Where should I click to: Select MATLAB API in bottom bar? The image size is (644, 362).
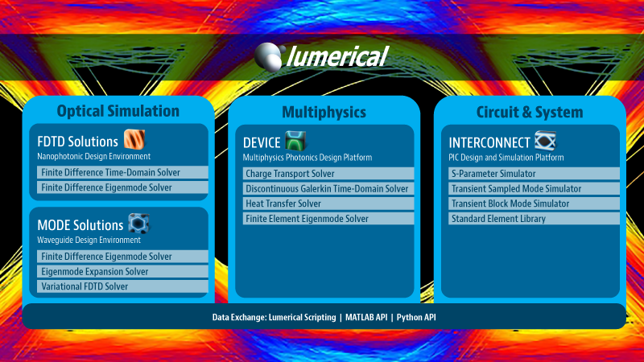[366, 317]
